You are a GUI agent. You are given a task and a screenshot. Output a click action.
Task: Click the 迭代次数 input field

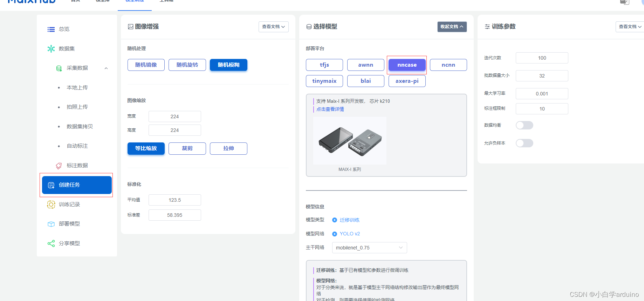point(542,58)
